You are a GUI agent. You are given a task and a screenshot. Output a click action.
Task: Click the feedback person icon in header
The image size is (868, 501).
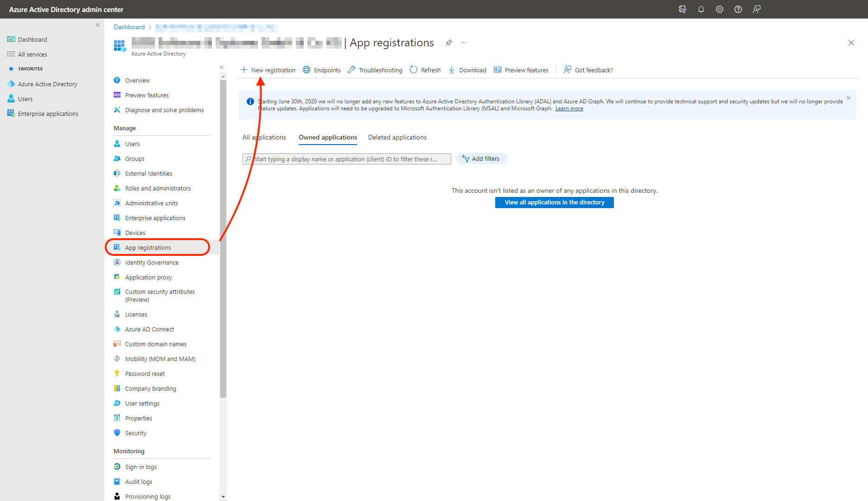[756, 9]
